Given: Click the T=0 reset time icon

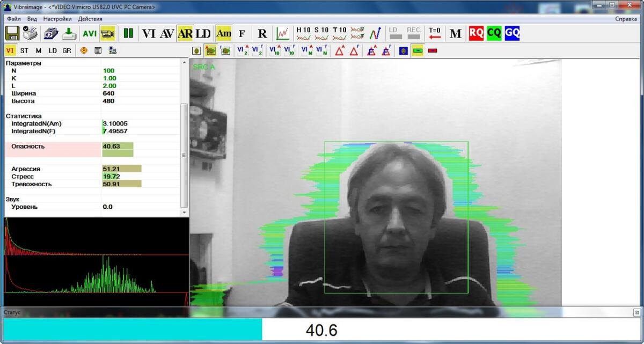Looking at the screenshot, I should click(x=435, y=33).
